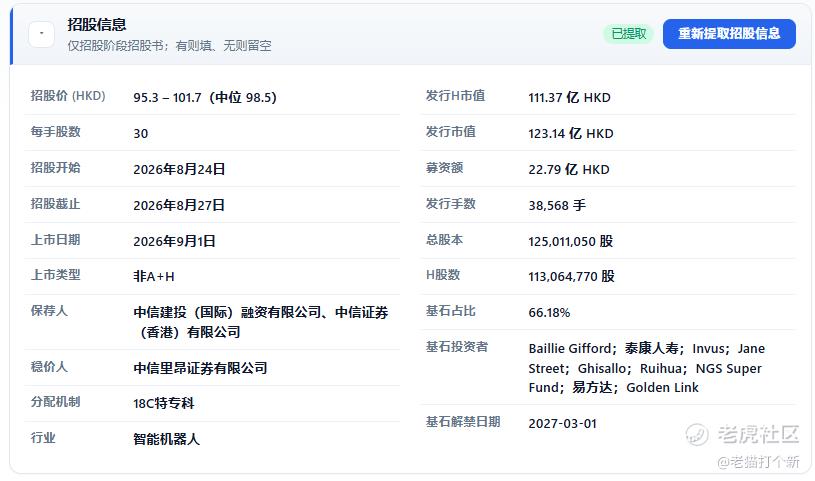Click the 募资额 value 22.79 亿 HKD
Image resolution: width=815 pixels, height=481 pixels.
[x=569, y=169]
